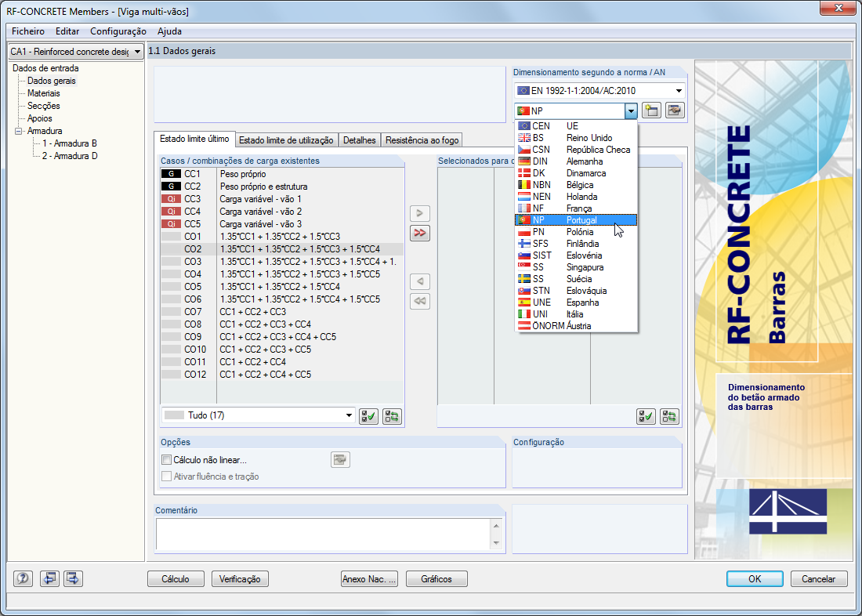The height and width of the screenshot is (616, 862).
Task: Choose SFS Finlândia from the list
Action: pyautogui.click(x=576, y=244)
